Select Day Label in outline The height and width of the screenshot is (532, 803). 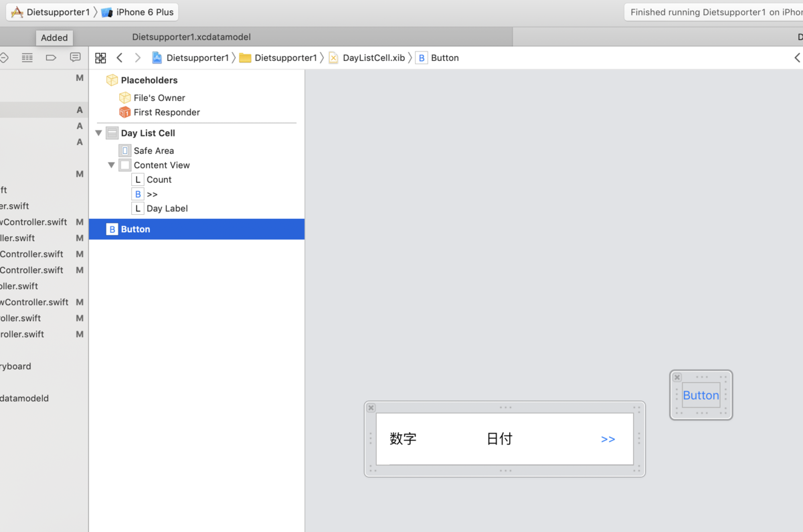coord(167,208)
